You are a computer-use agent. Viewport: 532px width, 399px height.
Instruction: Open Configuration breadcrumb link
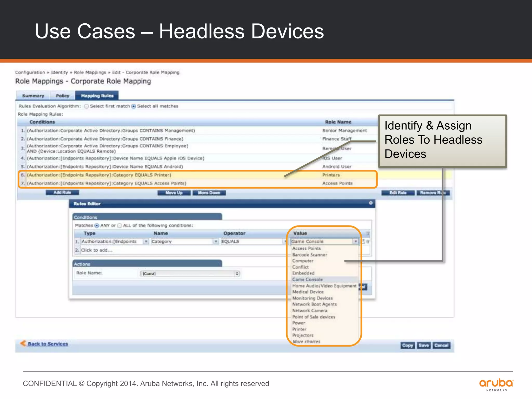pos(30,72)
